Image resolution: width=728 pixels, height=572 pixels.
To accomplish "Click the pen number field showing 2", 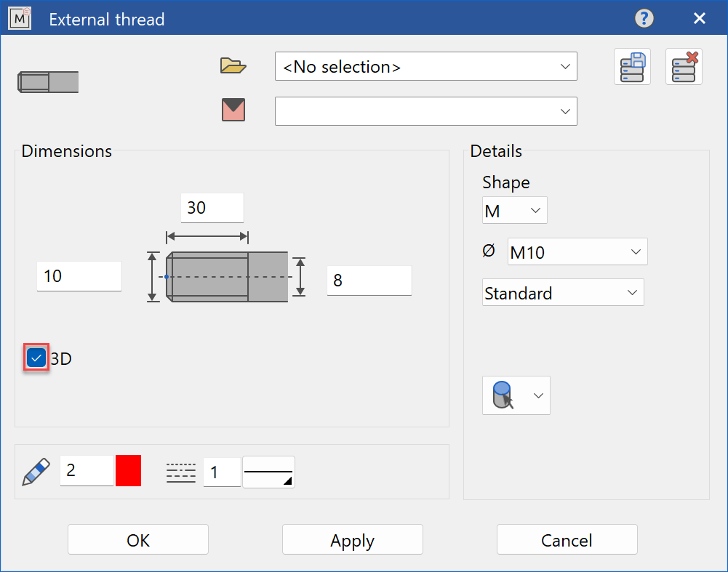I will click(x=87, y=470).
